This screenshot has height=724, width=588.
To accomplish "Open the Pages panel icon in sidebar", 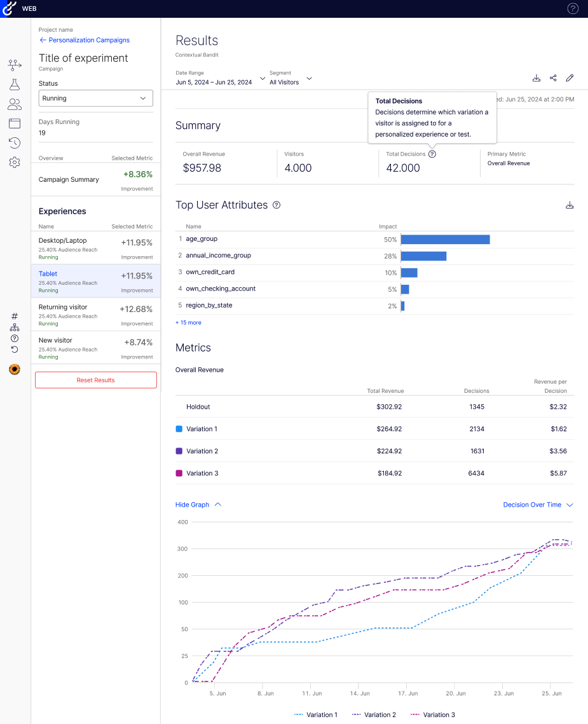I will tap(14, 123).
